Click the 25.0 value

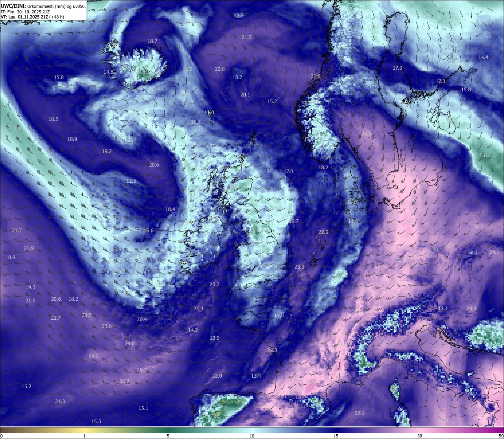[93, 356]
